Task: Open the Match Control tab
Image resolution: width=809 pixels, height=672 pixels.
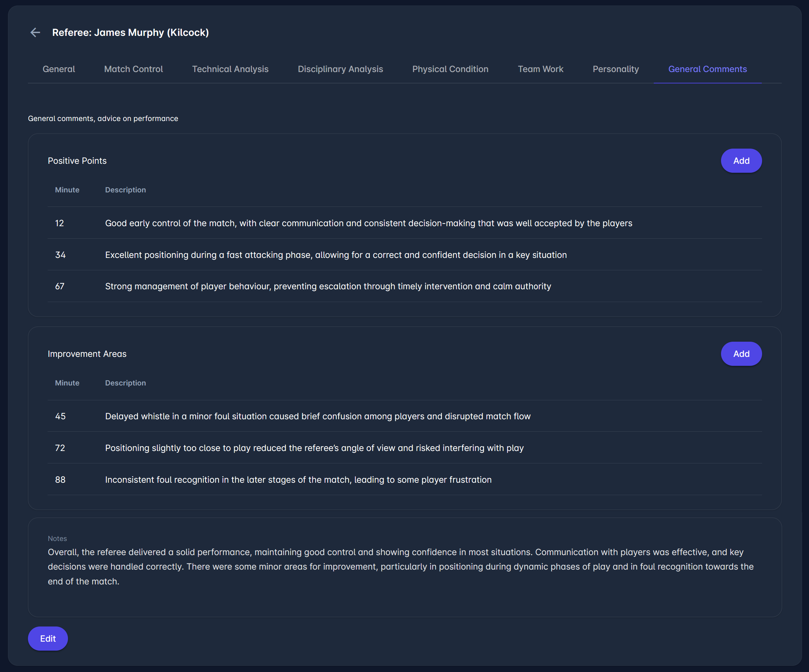Action: coord(133,69)
